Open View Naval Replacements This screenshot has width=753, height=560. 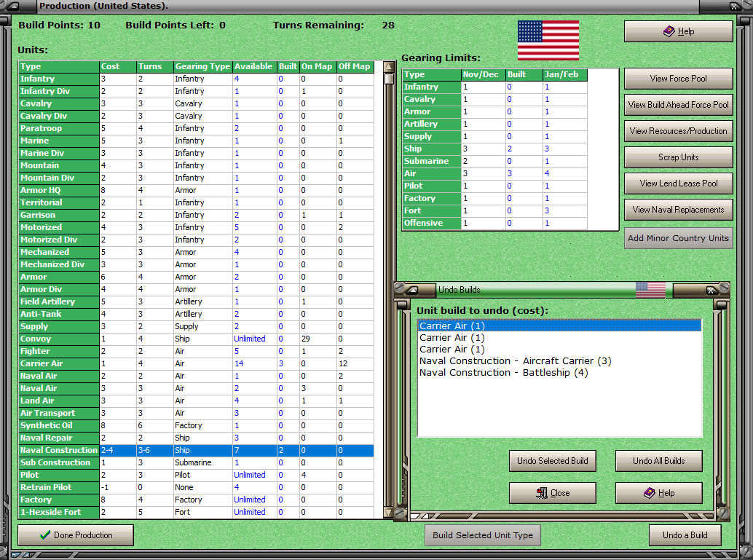pyautogui.click(x=678, y=210)
